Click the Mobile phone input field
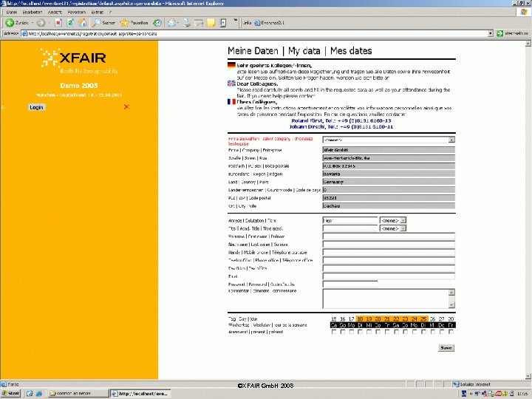This screenshot has width=532, height=399. pos(389,253)
